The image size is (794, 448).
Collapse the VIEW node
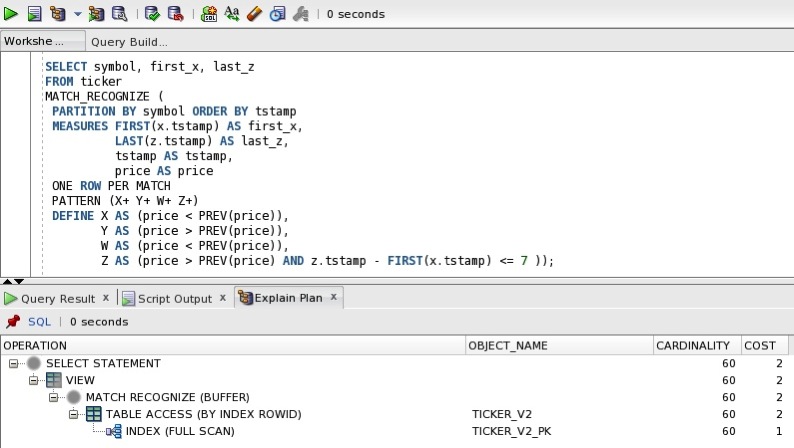coord(33,380)
